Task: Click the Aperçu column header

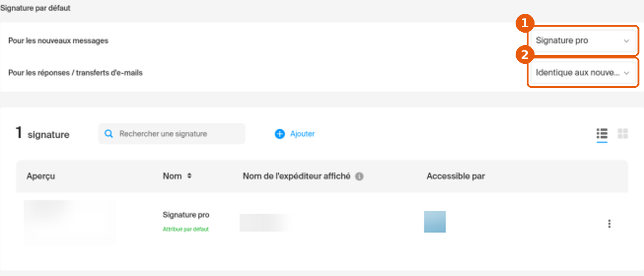Action: pos(40,176)
